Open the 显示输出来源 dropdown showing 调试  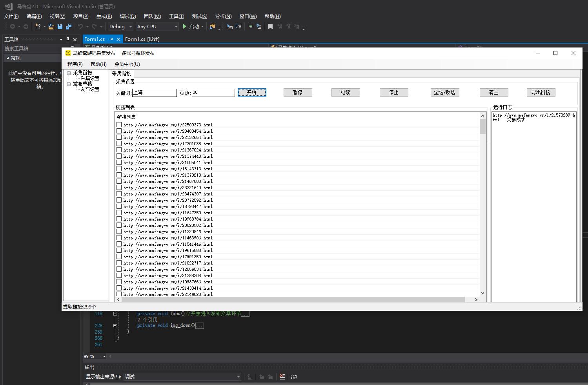click(x=182, y=377)
